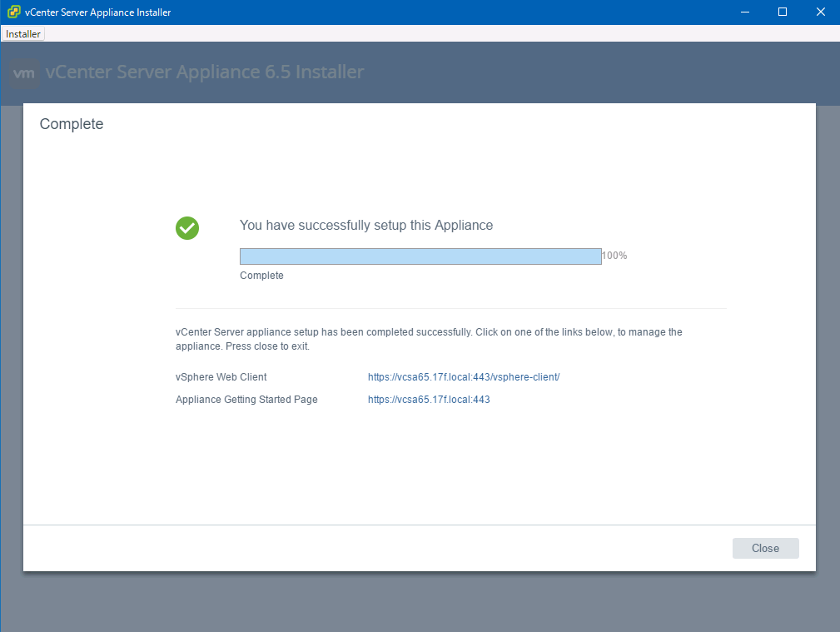Open the vSphere Web Client link
Viewport: 840px width, 632px height.
click(464, 377)
